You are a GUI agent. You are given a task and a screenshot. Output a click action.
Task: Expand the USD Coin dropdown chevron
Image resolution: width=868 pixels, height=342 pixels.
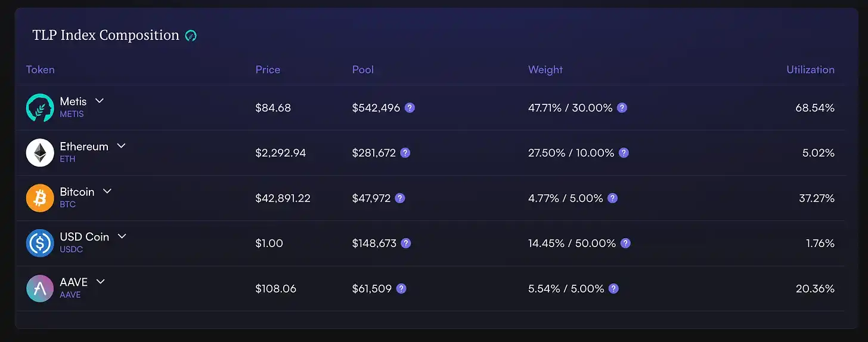click(122, 236)
